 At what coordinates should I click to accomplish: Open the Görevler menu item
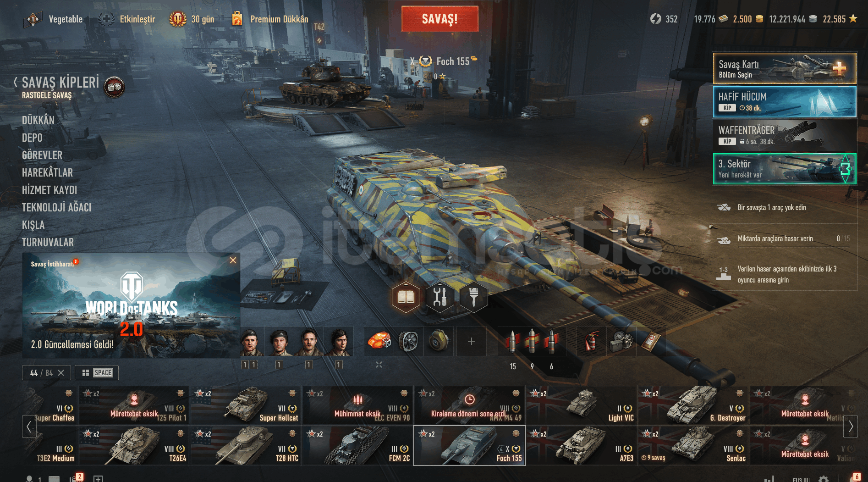point(42,155)
